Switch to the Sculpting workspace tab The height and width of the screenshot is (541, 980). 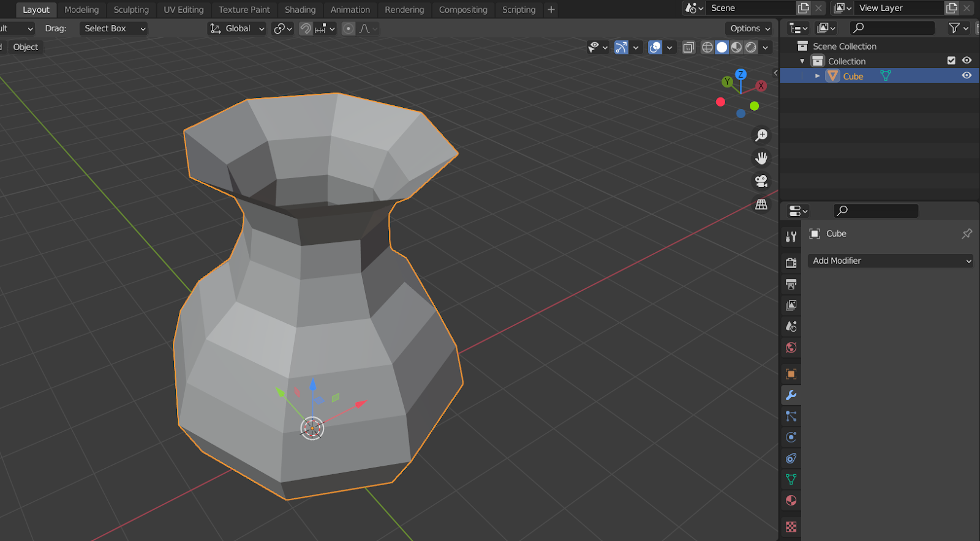tap(131, 10)
